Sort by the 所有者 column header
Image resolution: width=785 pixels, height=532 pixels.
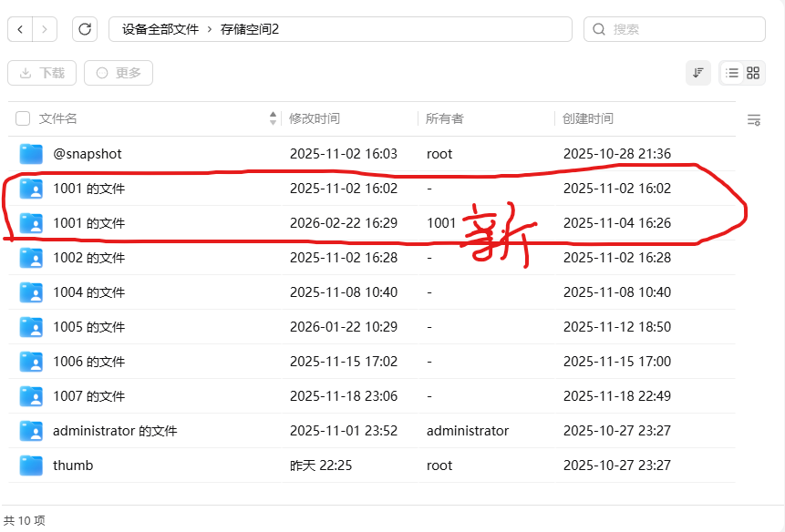(445, 118)
